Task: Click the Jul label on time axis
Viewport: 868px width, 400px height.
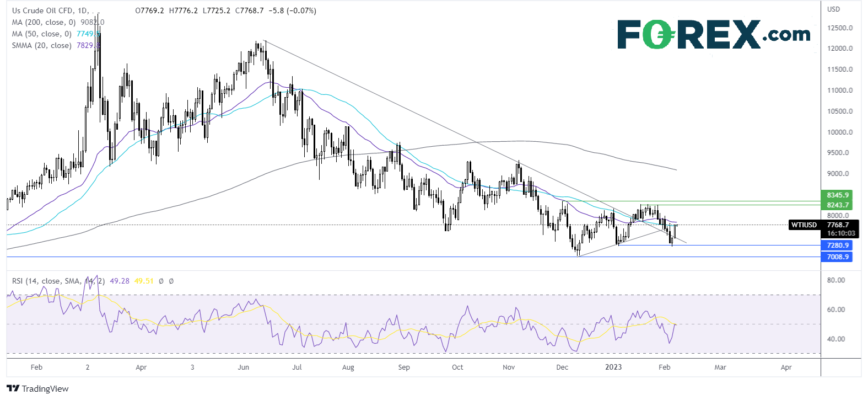Action: coord(297,367)
